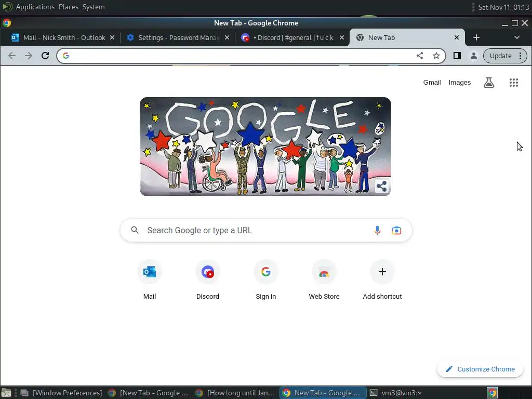This screenshot has width=532, height=399.
Task: Close the Settings Password Manager tab
Action: pos(227,37)
